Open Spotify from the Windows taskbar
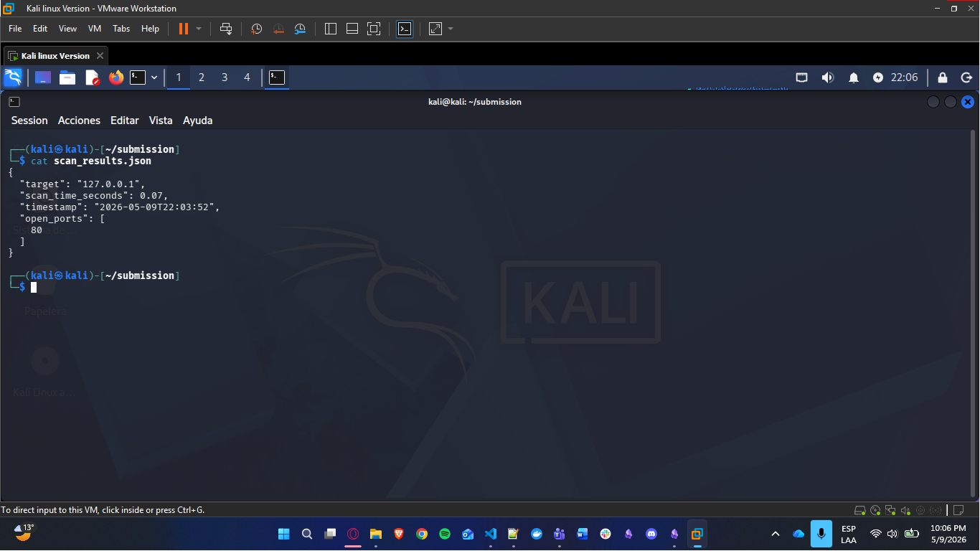This screenshot has width=980, height=551. pyautogui.click(x=445, y=534)
